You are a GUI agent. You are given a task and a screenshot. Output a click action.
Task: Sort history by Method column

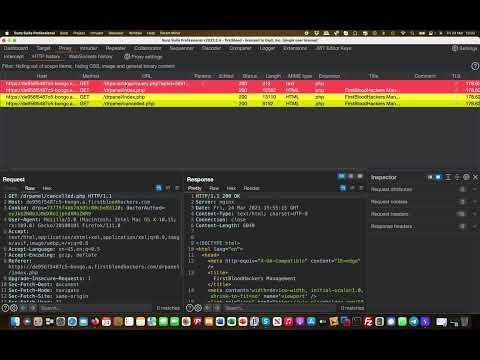(x=91, y=76)
